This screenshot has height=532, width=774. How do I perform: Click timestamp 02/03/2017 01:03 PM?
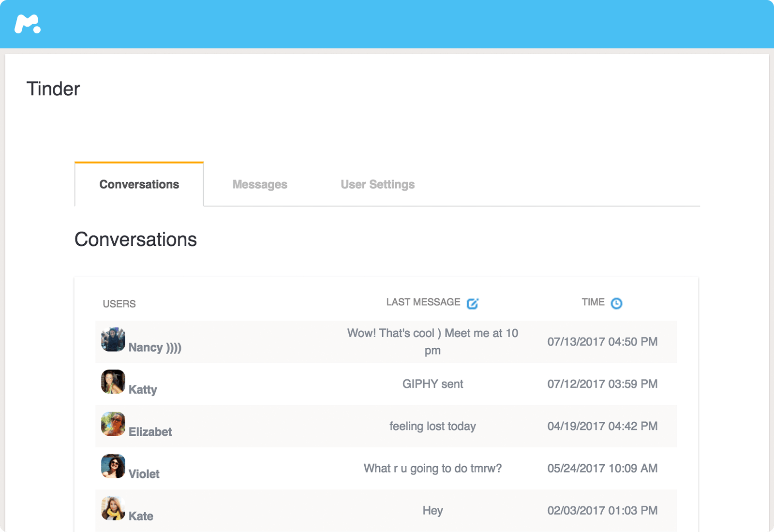(x=602, y=510)
